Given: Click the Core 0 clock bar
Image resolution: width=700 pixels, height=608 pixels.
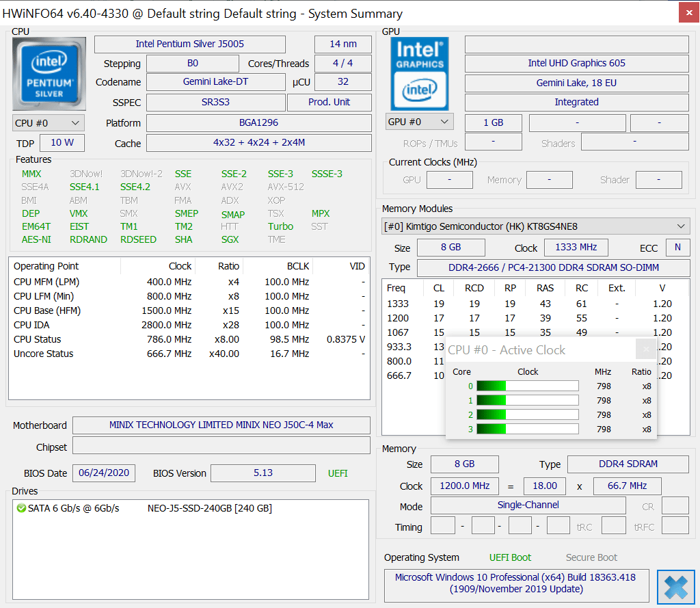Looking at the screenshot, I should (527, 386).
